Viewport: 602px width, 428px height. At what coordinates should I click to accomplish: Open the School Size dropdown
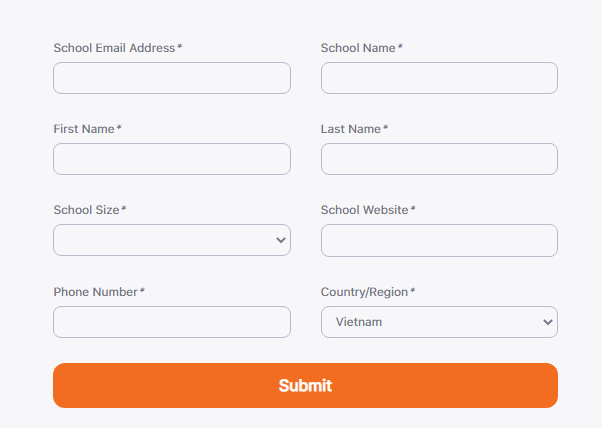coord(172,240)
